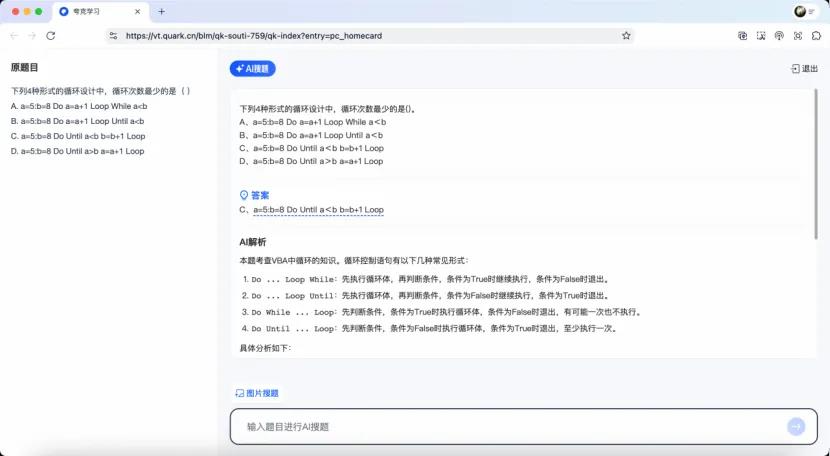
Task: Click the 'Do Until ... Loop' explanation line
Action: point(429,328)
